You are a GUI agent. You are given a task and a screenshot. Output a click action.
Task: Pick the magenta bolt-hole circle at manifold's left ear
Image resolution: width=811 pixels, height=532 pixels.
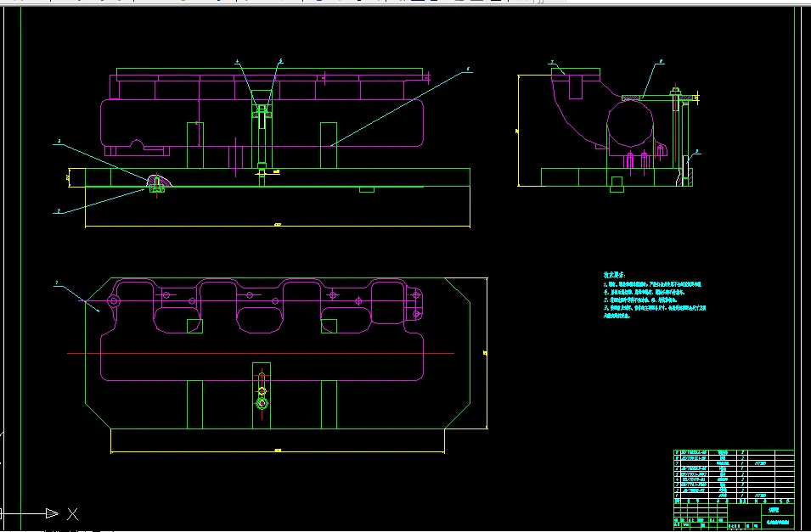click(x=114, y=301)
